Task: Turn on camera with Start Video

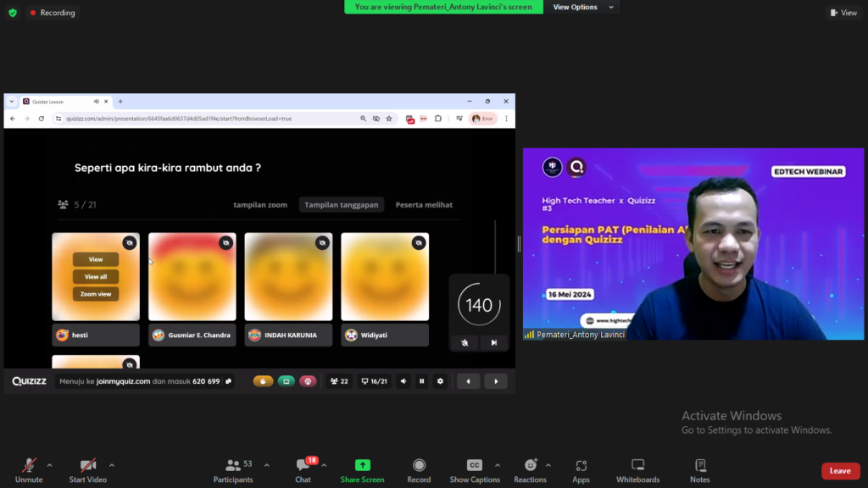Action: [x=87, y=465]
